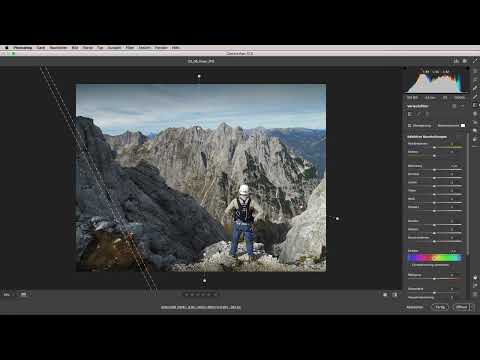Screen dimensions: 480x360
Task: Click the Fertig button
Action: point(440,307)
